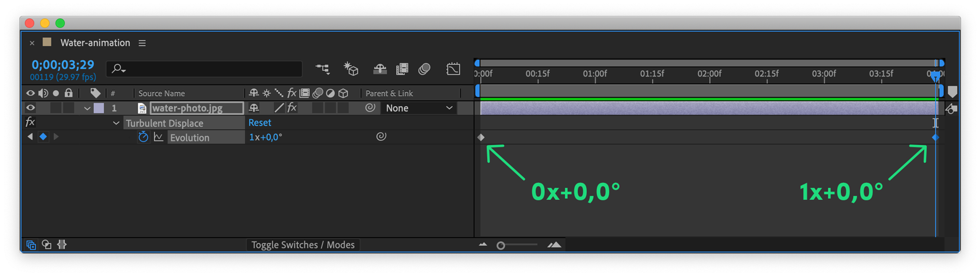
Task: Toggle solo switch for water-photo.jpg layer
Action: coord(56,108)
